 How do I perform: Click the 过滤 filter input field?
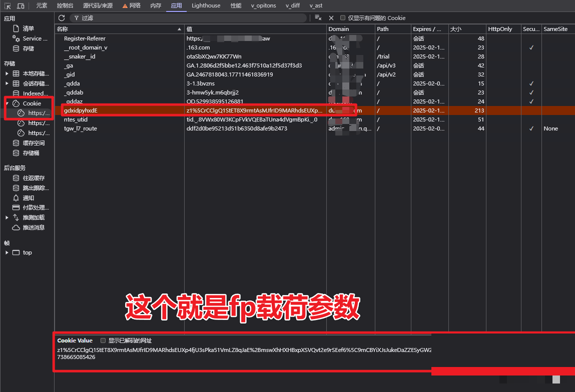click(x=190, y=18)
